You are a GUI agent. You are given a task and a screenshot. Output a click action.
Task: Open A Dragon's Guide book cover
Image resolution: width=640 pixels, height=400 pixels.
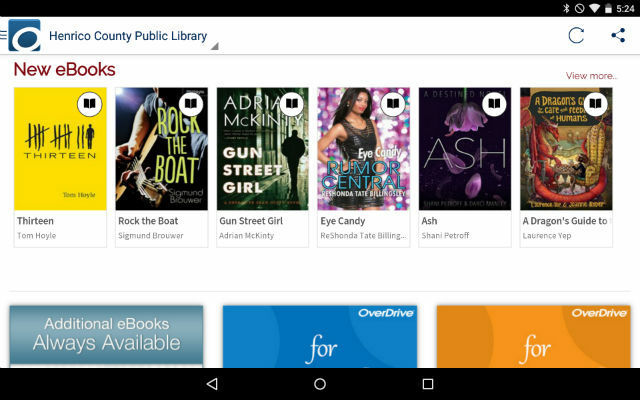(566, 149)
